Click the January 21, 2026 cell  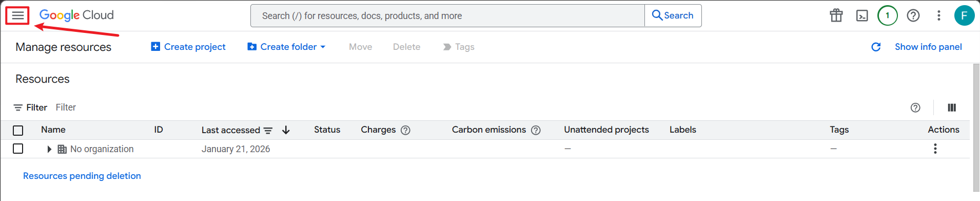(236, 149)
